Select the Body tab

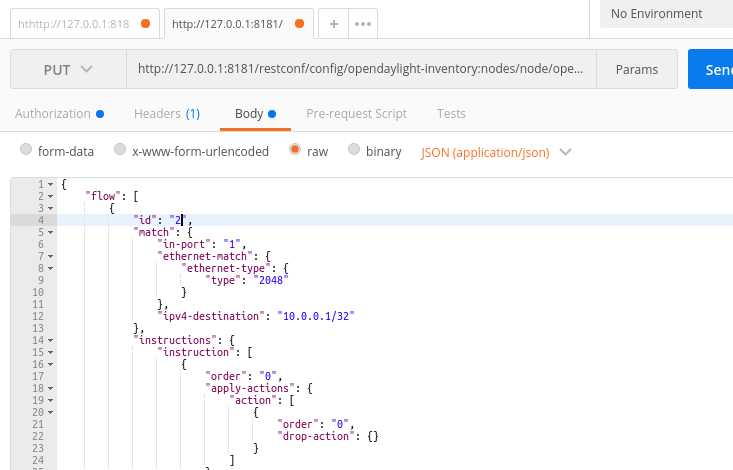(255, 114)
